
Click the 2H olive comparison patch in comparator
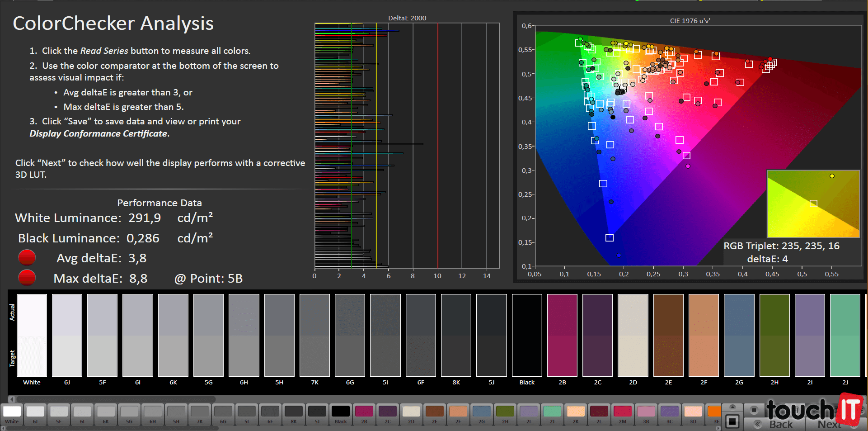tap(774, 335)
